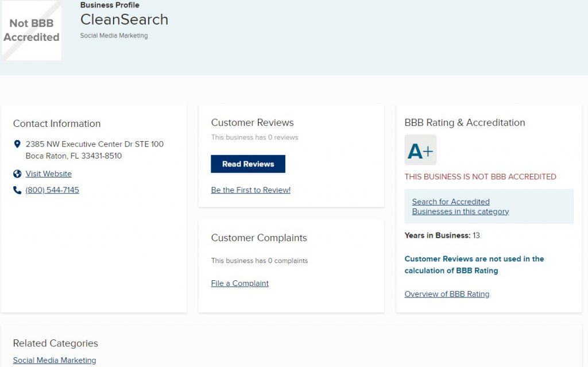588x367 pixels.
Task: Click the Related Categories heading
Action: tap(56, 343)
